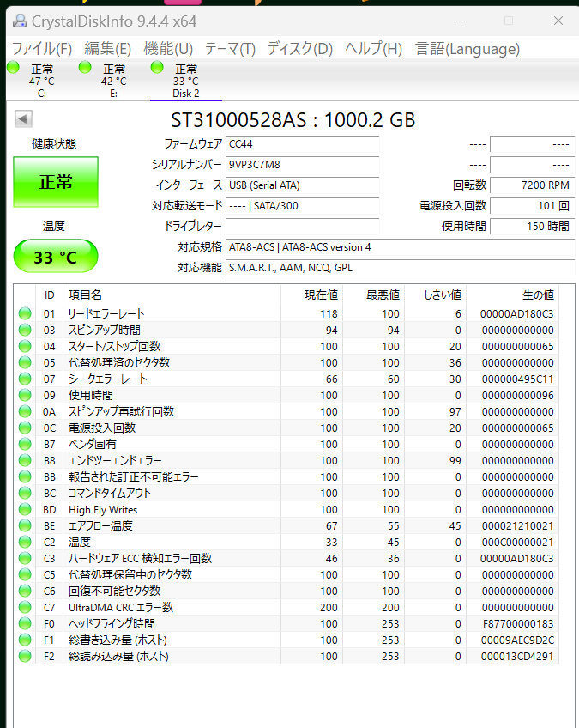Select the コマンドタイムアウト row

point(286,493)
